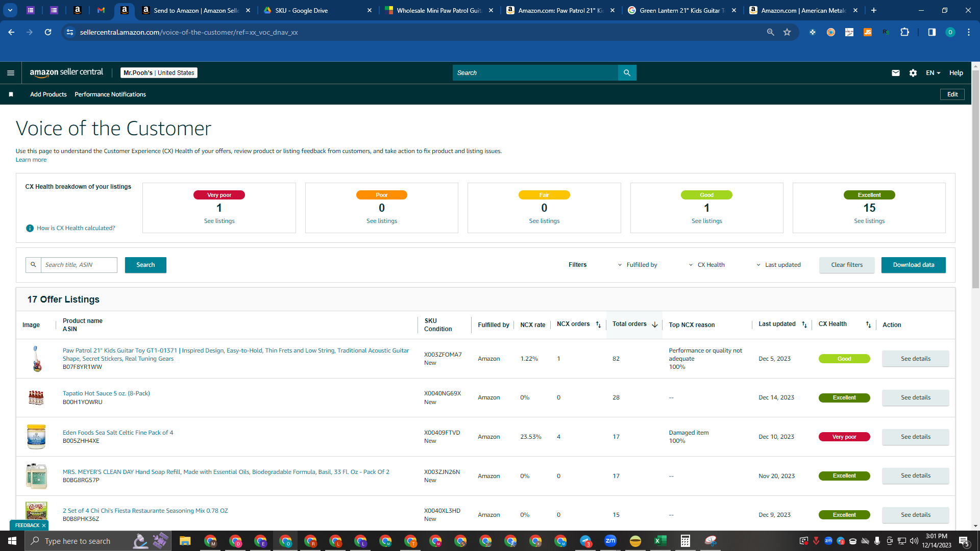This screenshot has width=980, height=551.
Task: Sort by Last updated arrows
Action: tap(804, 324)
